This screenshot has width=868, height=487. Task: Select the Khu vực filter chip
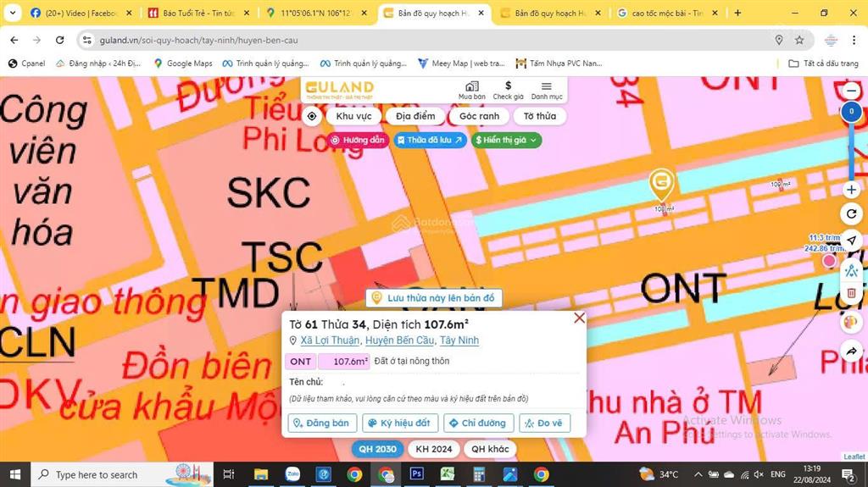[353, 116]
